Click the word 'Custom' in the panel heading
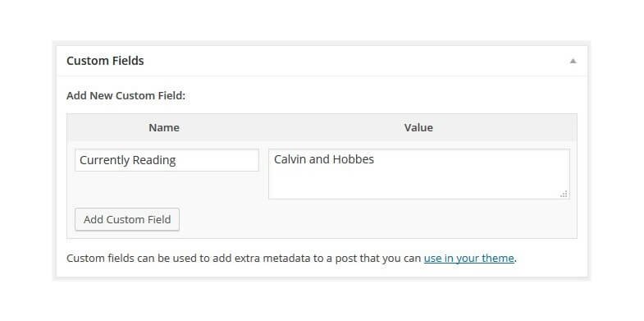 [x=85, y=61]
